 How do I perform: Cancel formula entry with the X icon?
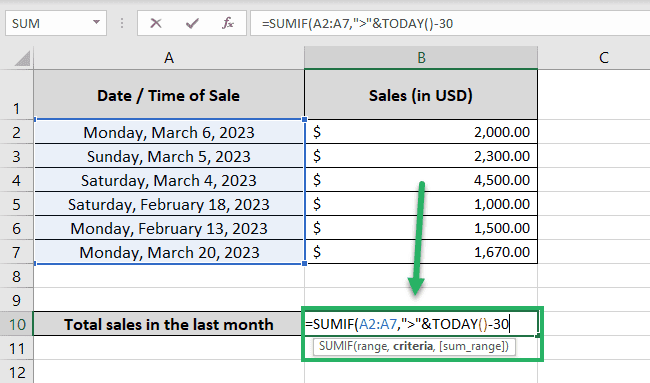[x=156, y=23]
